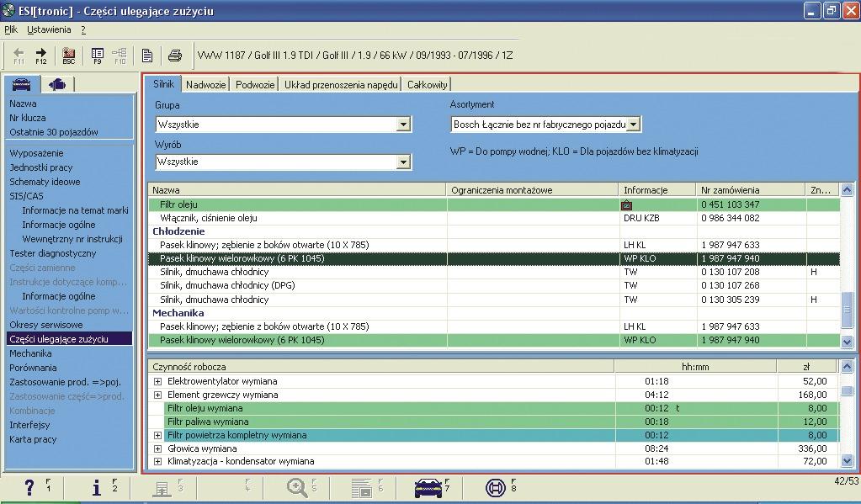The width and height of the screenshot is (861, 504).
Task: Open Mechanika in sidebar
Action: [30, 353]
